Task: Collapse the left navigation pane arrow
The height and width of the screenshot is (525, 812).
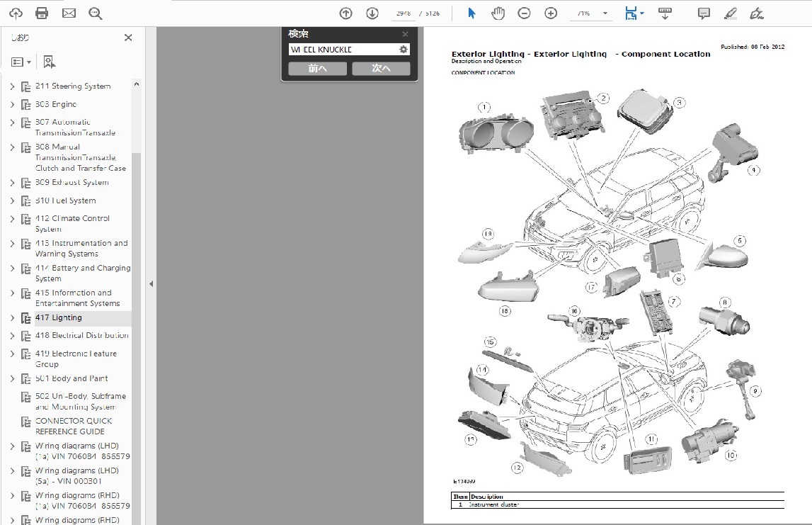Action: (x=151, y=283)
